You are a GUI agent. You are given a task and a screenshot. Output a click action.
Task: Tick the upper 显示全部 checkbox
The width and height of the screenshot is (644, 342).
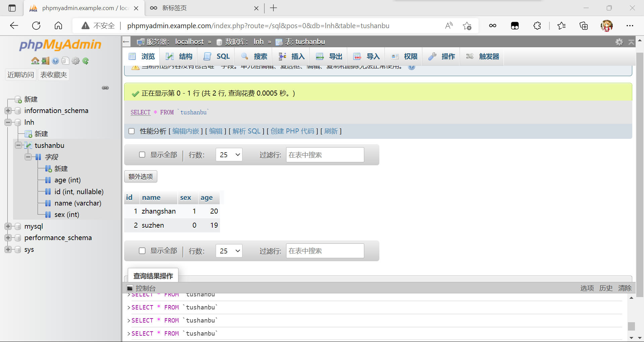click(x=142, y=155)
